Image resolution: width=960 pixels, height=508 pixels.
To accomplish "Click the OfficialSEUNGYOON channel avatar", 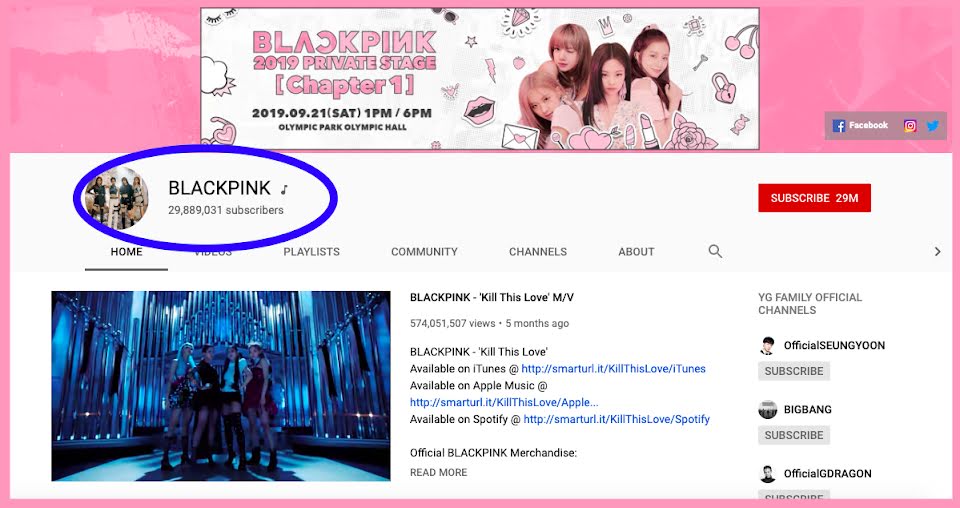I will click(x=768, y=346).
